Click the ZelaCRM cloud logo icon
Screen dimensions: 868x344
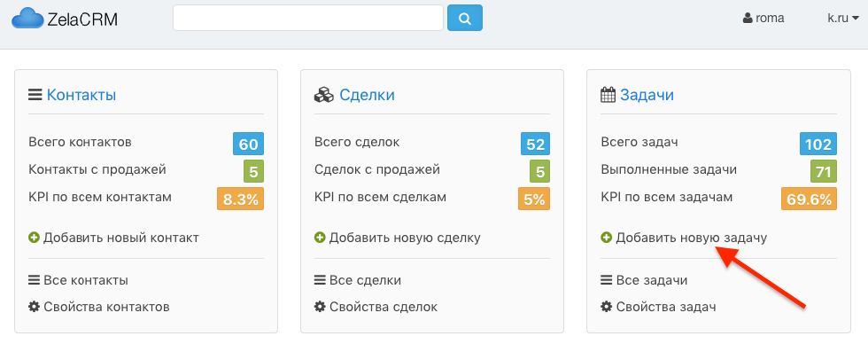[x=27, y=19]
